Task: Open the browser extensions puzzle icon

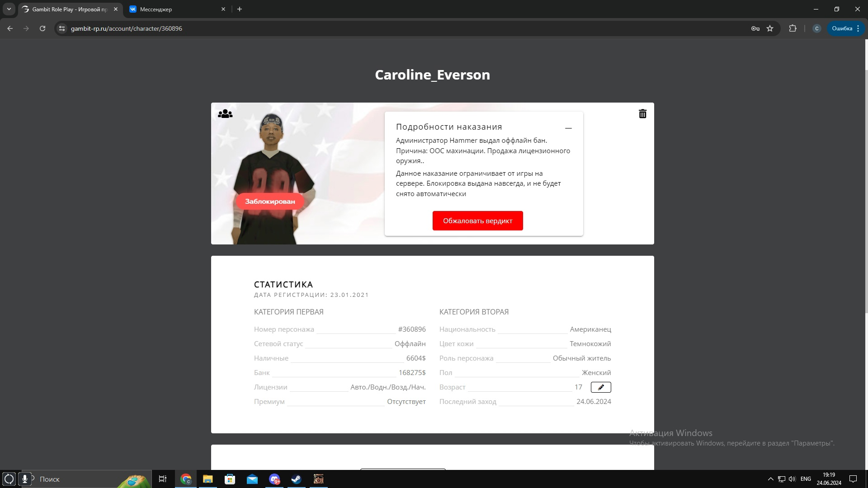Action: click(x=793, y=28)
